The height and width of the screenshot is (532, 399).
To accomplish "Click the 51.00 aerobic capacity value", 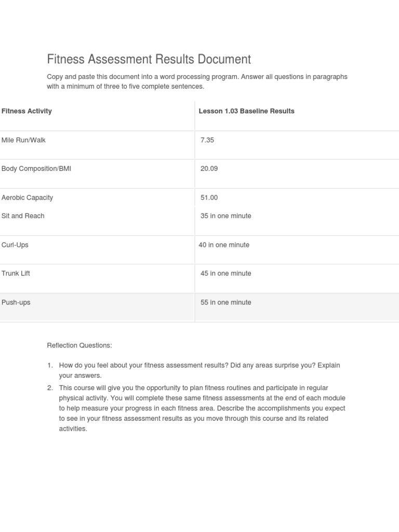I will point(209,198).
